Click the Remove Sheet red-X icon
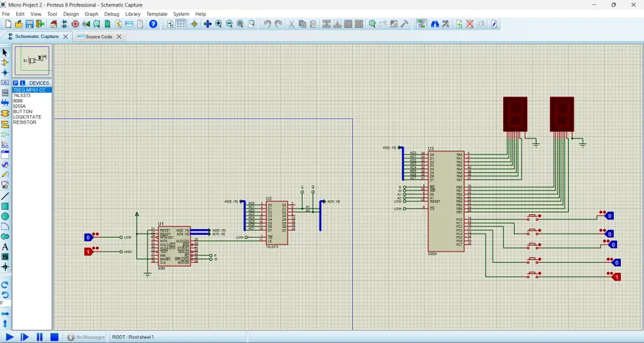 pos(470,24)
